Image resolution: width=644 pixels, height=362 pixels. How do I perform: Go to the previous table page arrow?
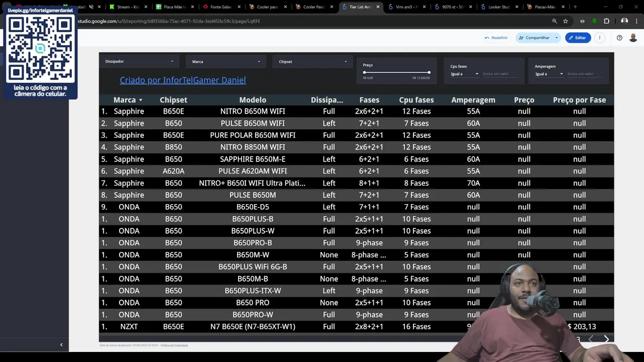591,339
